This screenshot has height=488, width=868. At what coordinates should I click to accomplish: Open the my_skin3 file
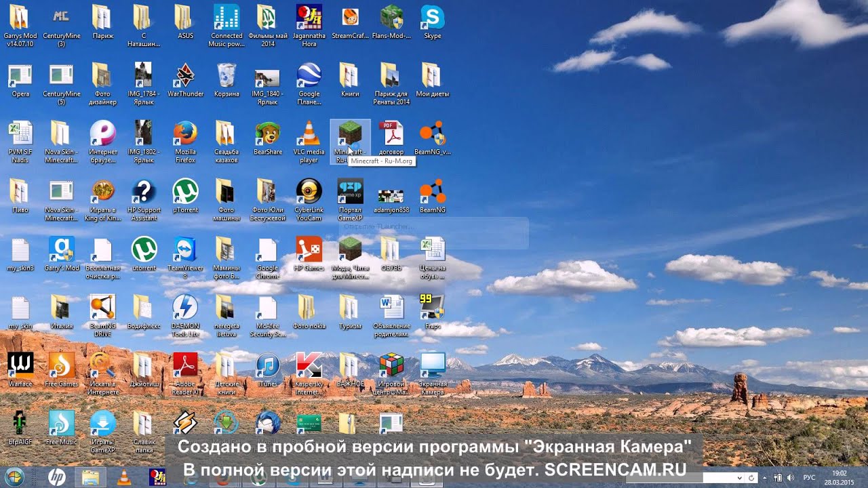point(20,254)
